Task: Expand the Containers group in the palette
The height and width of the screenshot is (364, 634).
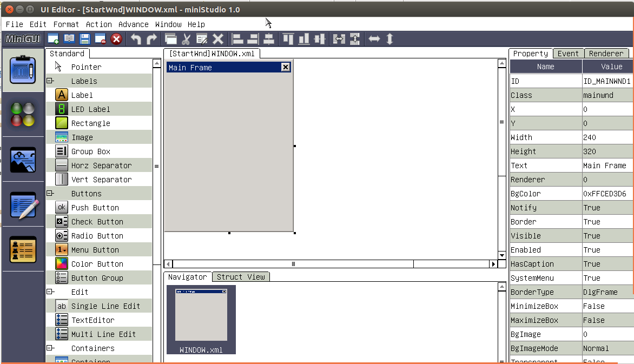Action: 49,348
